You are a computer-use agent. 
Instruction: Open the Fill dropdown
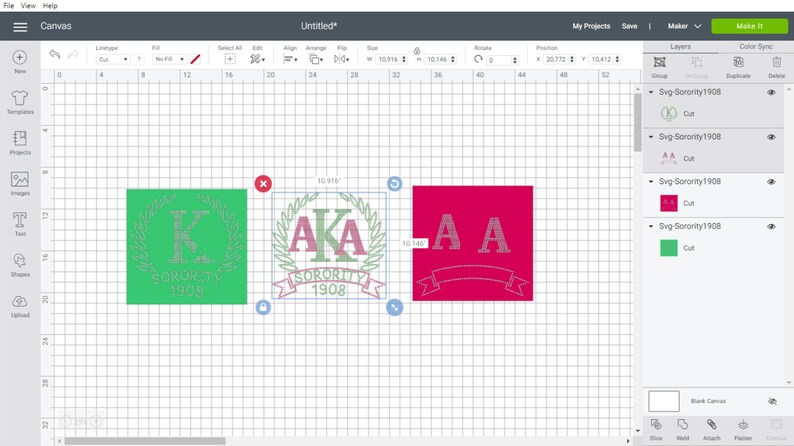(169, 59)
